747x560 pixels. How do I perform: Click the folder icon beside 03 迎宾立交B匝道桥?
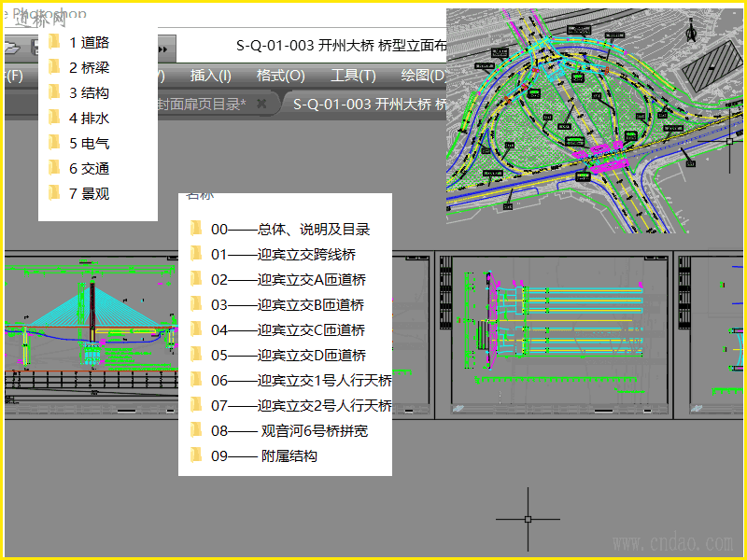pyautogui.click(x=196, y=304)
